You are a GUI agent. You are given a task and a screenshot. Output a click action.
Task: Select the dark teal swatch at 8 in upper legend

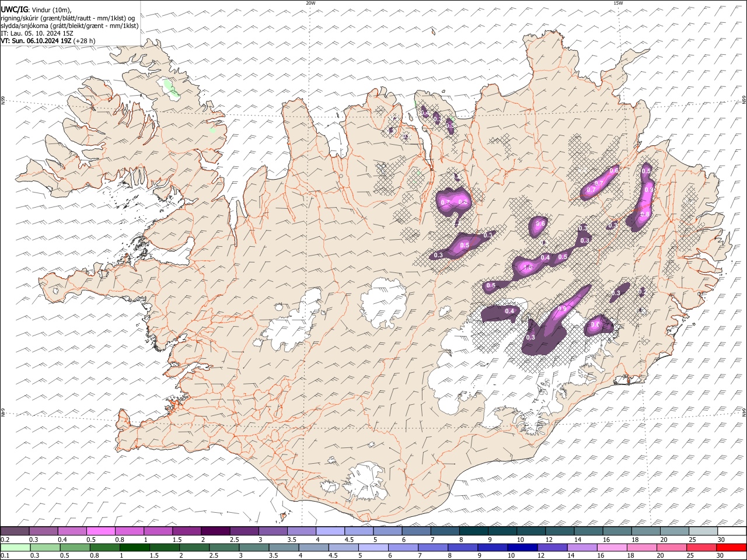pos(473,531)
